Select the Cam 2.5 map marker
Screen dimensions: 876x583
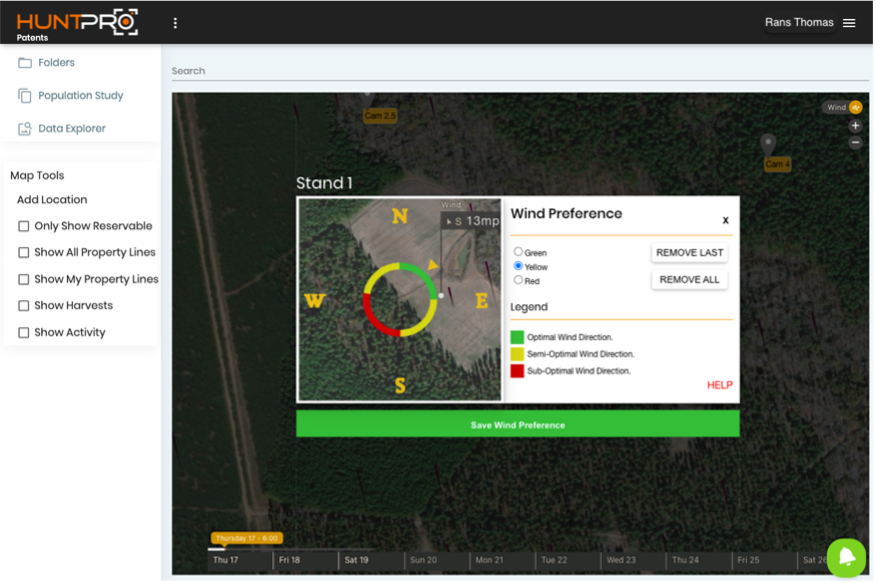(x=380, y=116)
